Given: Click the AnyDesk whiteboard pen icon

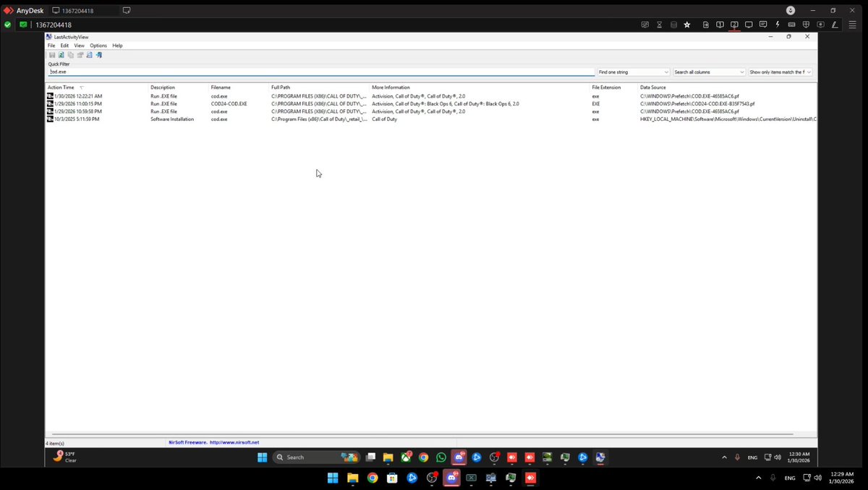Looking at the screenshot, I should [x=835, y=25].
